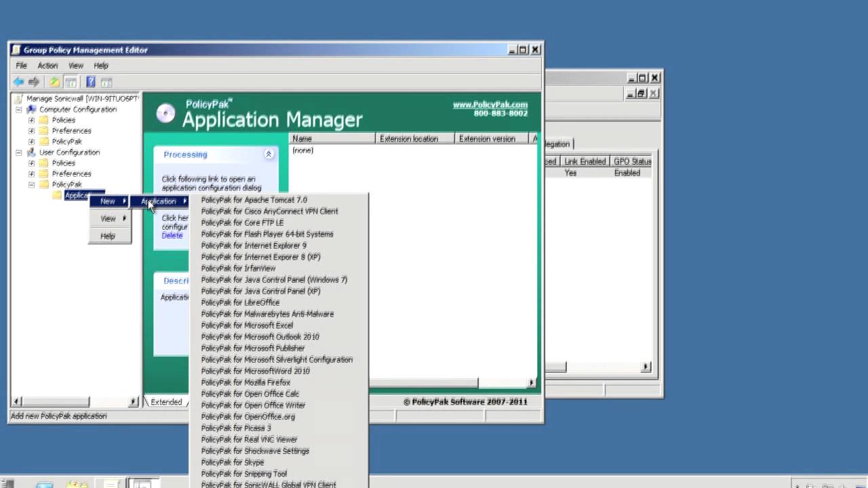Open the Help menu in the menu bar

tap(101, 66)
